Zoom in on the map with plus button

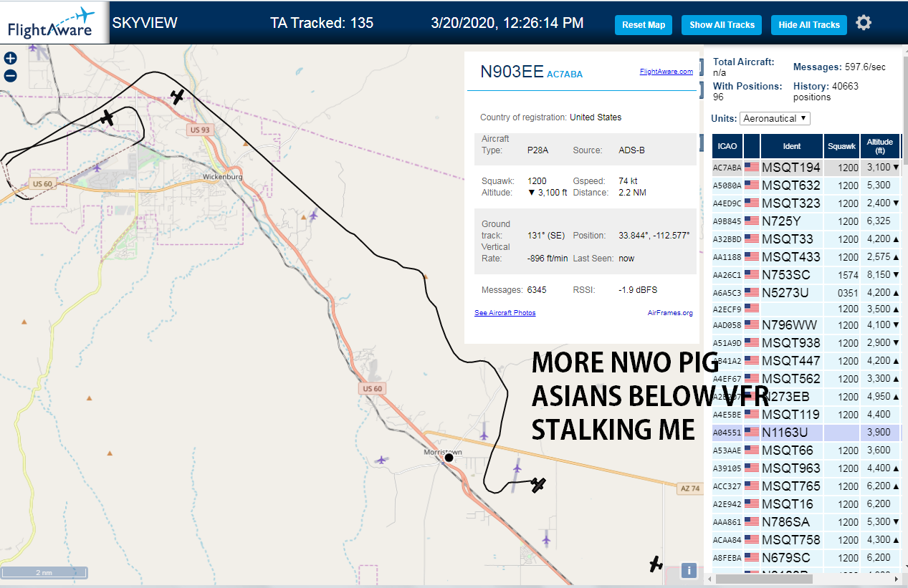(11, 59)
